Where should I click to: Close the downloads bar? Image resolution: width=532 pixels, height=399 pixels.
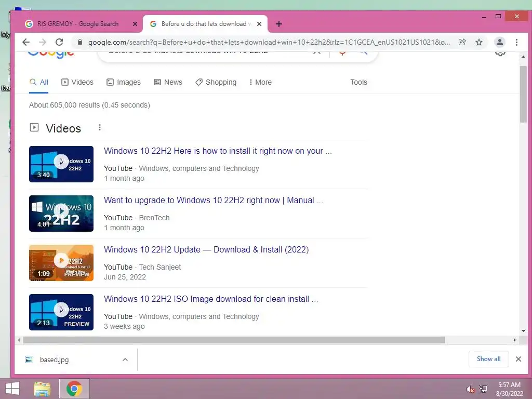pos(518,359)
